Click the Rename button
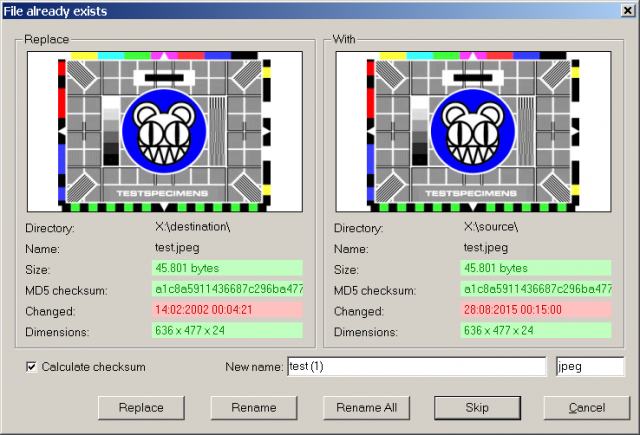640x435 pixels. (x=254, y=408)
